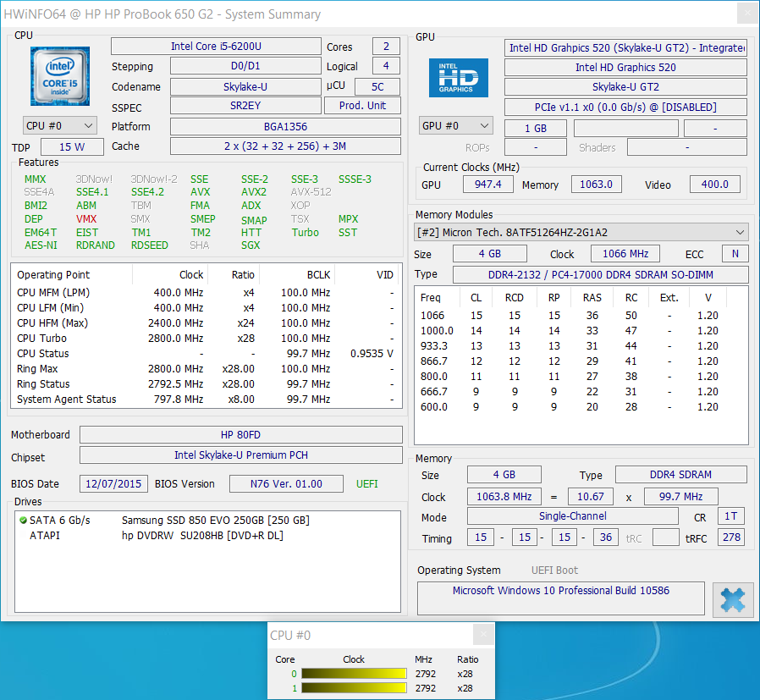This screenshot has height=700, width=760.
Task: Click the BIOS Date 12/07/2015 field
Action: (113, 484)
